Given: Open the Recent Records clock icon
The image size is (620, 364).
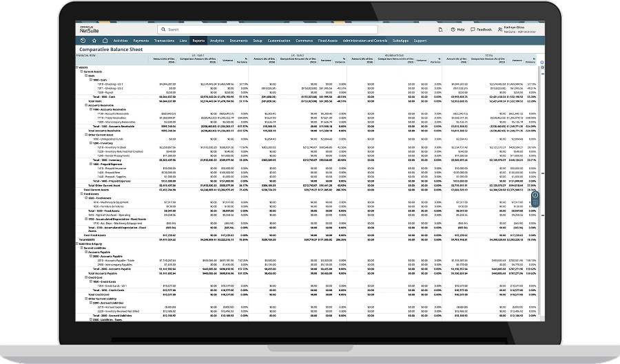Looking at the screenshot, I should [84, 41].
